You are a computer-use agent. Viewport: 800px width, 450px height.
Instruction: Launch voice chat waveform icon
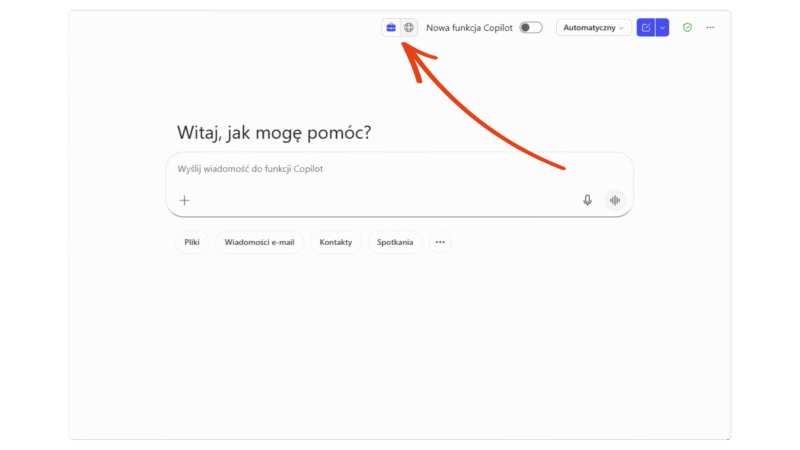pos(615,201)
